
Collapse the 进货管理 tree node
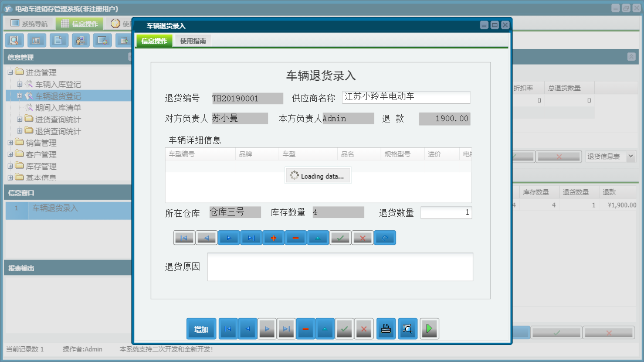[x=11, y=73]
